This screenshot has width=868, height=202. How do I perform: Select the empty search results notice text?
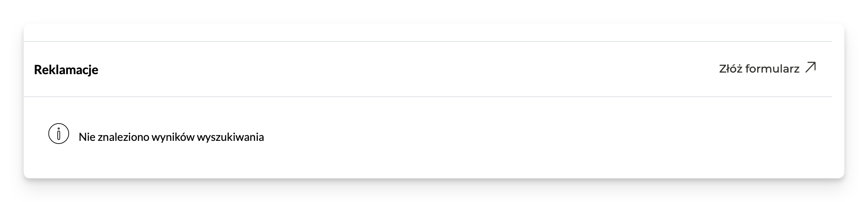(171, 137)
